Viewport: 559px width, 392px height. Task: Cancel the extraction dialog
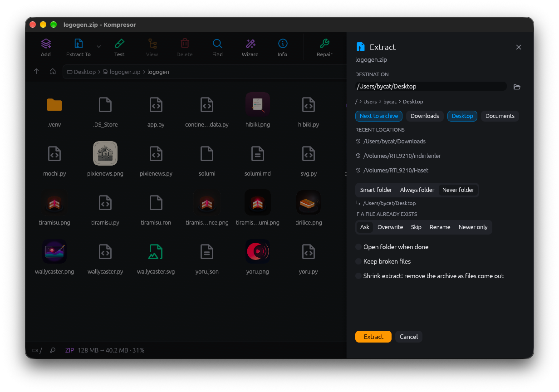tap(409, 337)
